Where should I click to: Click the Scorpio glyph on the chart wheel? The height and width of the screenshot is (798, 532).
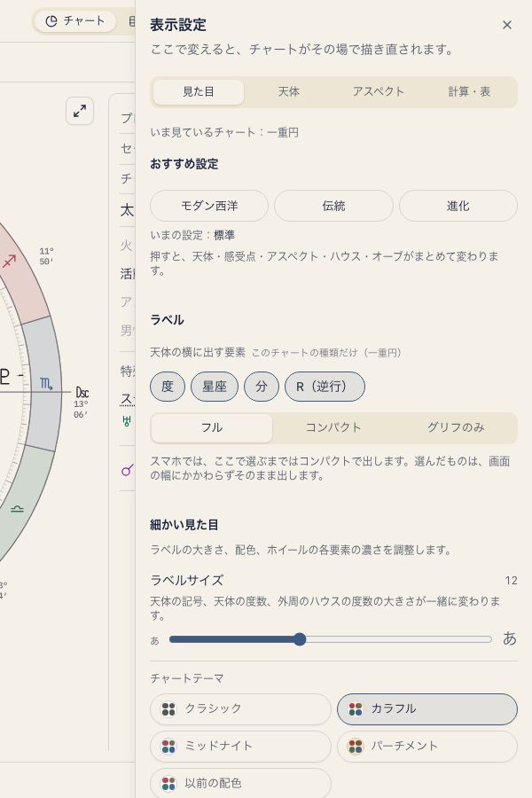tap(46, 383)
